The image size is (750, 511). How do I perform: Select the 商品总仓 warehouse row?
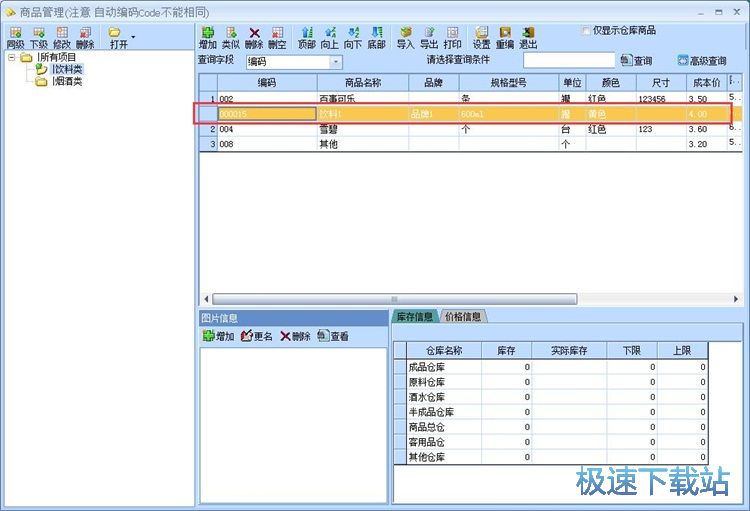click(551, 427)
